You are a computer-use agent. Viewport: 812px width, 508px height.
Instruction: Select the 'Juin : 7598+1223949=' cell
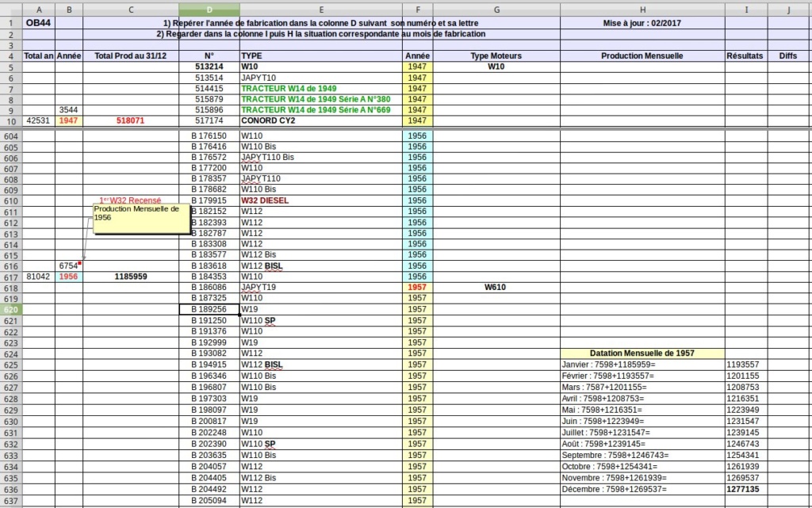click(x=642, y=422)
